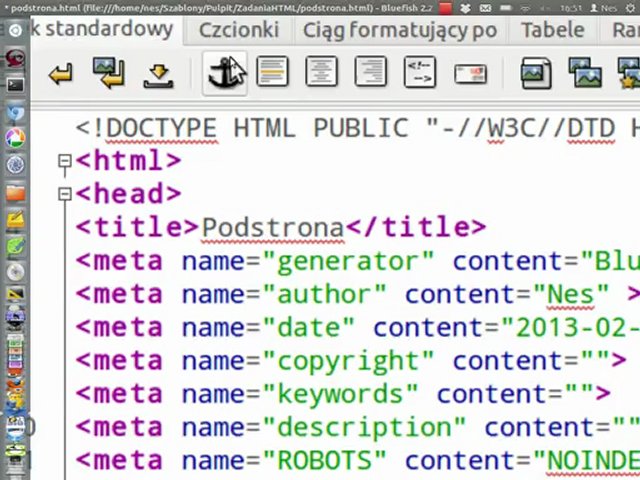Open the yellow notepad icon in the dock

click(x=16, y=220)
